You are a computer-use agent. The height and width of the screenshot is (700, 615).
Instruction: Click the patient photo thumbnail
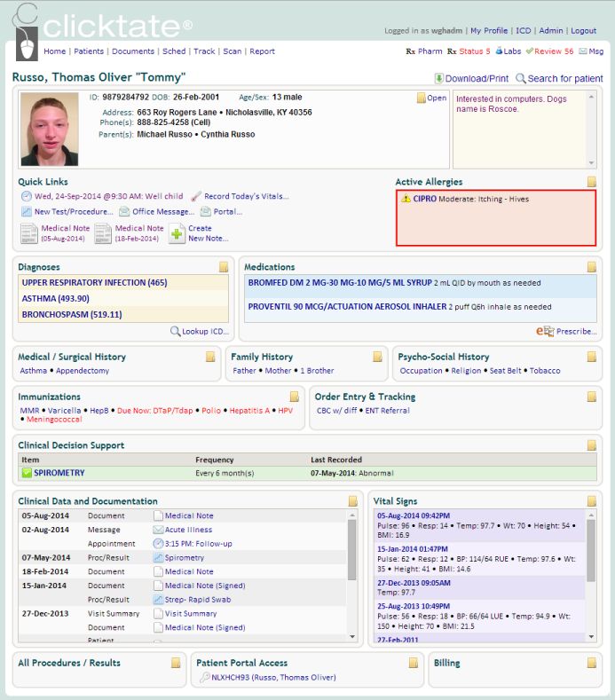(50, 129)
